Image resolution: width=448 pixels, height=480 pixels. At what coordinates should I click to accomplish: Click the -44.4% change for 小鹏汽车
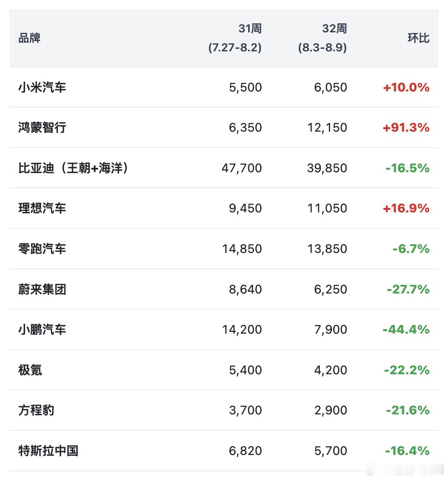[x=406, y=330]
